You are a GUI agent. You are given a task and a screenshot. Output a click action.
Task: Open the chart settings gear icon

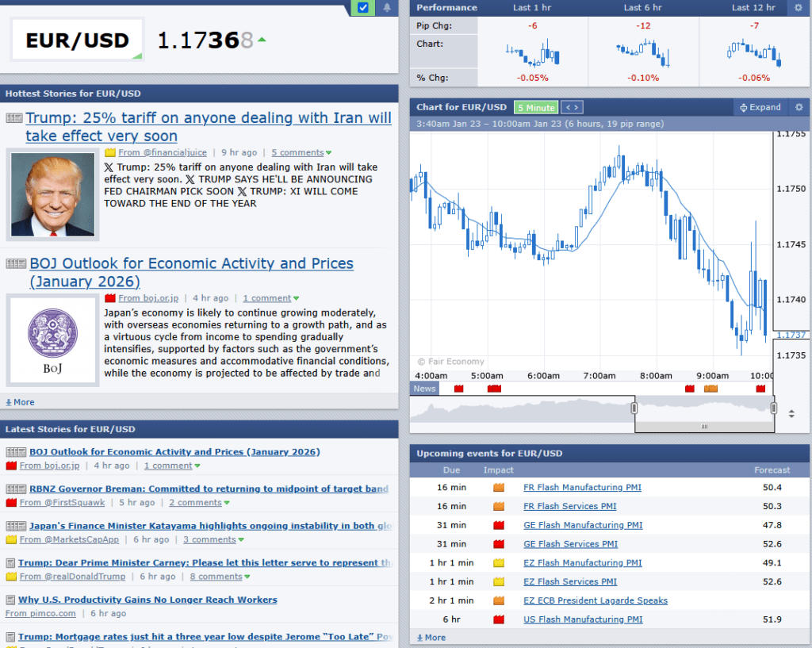point(799,106)
